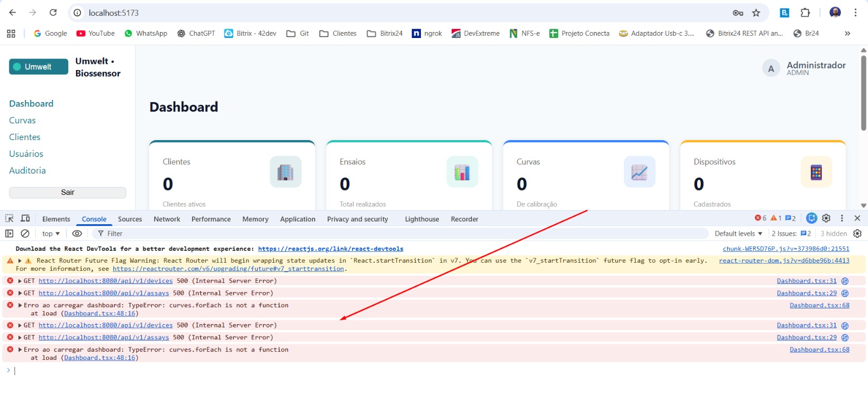The height and width of the screenshot is (405, 868).
Task: Toggle the device toolbar icon
Action: click(25, 218)
